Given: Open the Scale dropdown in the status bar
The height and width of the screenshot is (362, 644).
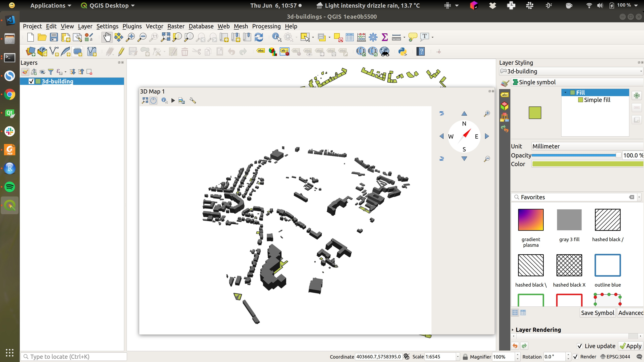Looking at the screenshot, I should point(457,357).
